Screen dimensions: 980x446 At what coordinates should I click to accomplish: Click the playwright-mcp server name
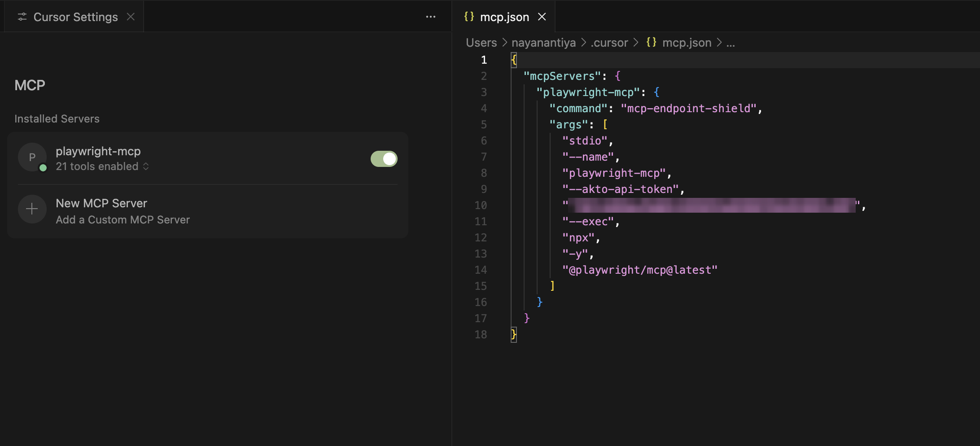click(98, 151)
